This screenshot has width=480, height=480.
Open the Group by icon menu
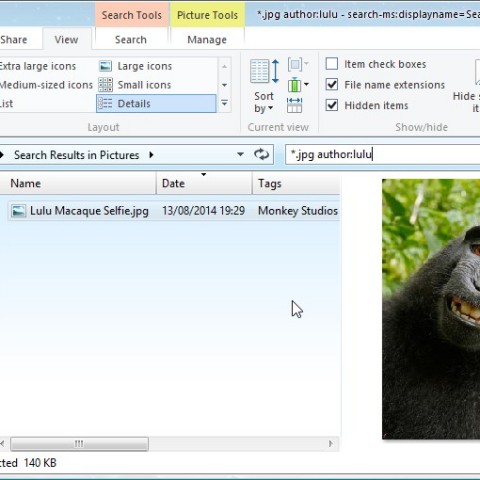coord(298,64)
